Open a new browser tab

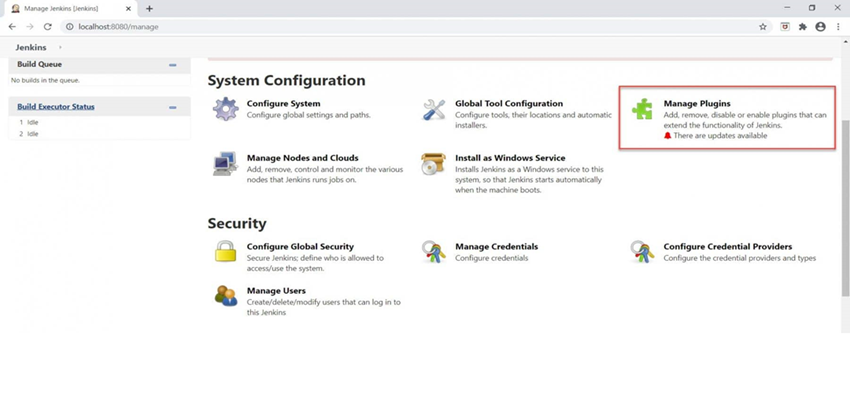click(149, 8)
